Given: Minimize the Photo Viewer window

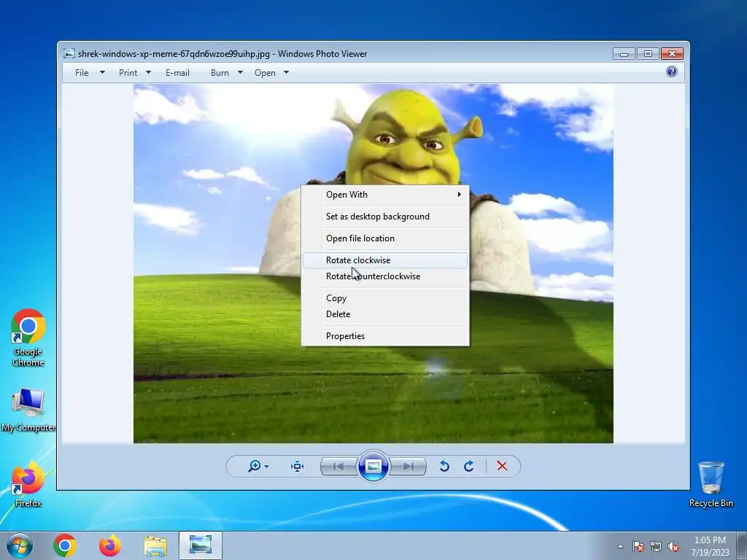Looking at the screenshot, I should tap(624, 53).
